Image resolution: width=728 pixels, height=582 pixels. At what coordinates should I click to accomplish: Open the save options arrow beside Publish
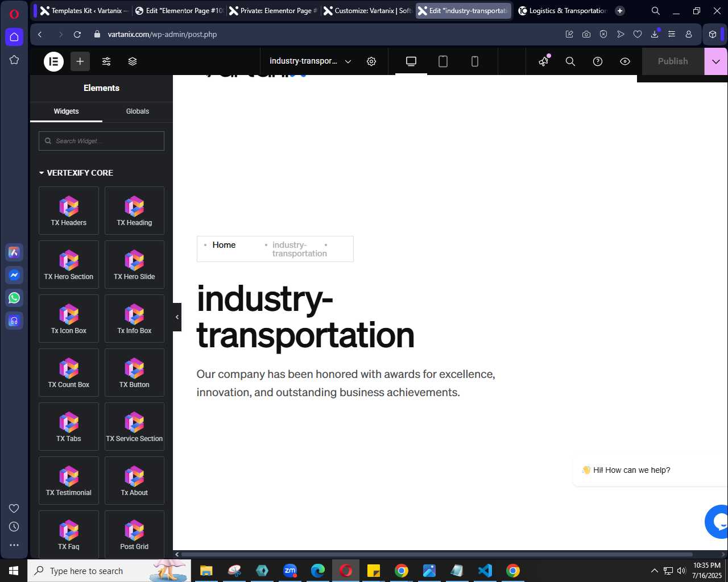[x=716, y=61]
